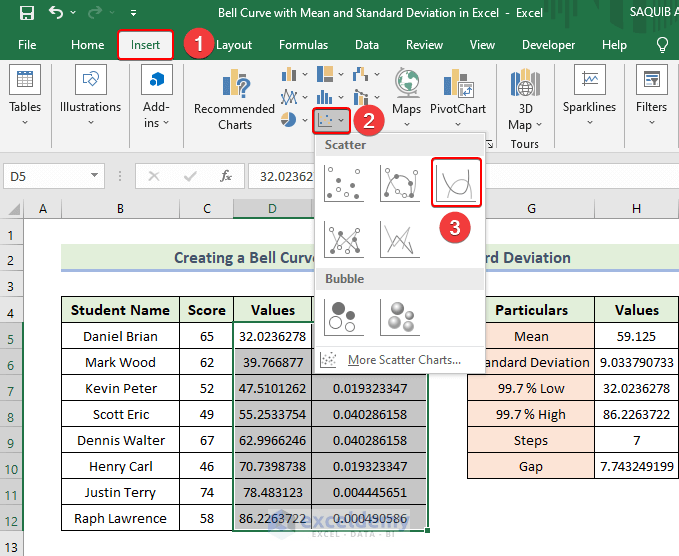Image resolution: width=679 pixels, height=556 pixels.
Task: Choose Scatter with Straight Lines chart
Action: click(x=400, y=239)
